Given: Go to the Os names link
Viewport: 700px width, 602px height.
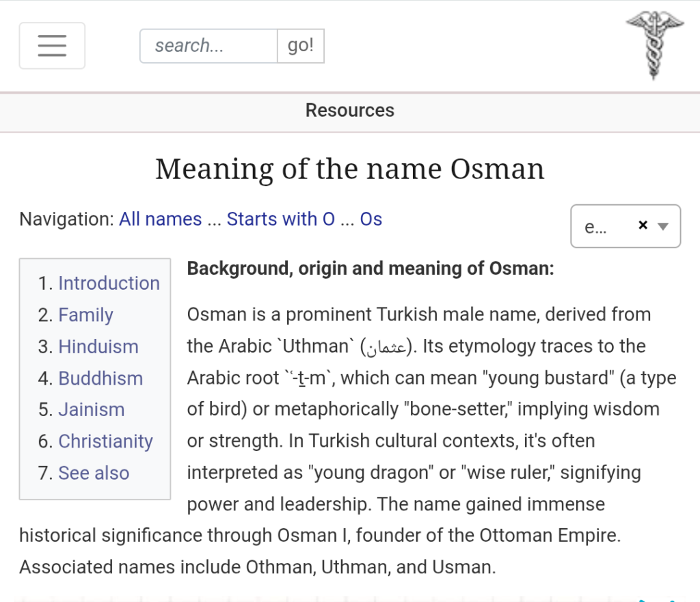Looking at the screenshot, I should pos(371,219).
